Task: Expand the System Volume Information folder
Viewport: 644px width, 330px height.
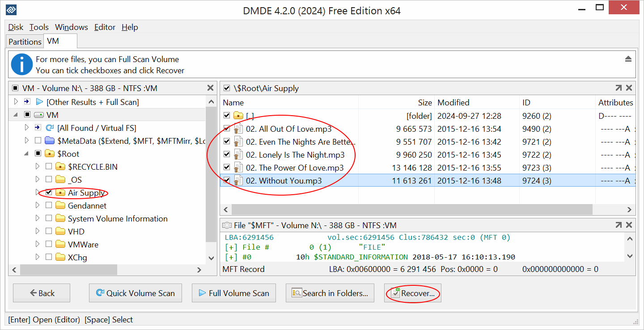Action: tap(38, 218)
